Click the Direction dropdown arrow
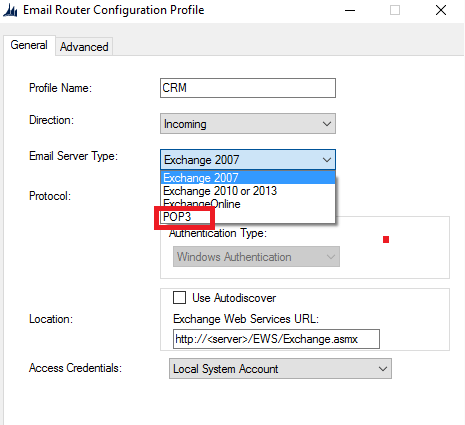This screenshot has height=425, width=465. (x=327, y=124)
